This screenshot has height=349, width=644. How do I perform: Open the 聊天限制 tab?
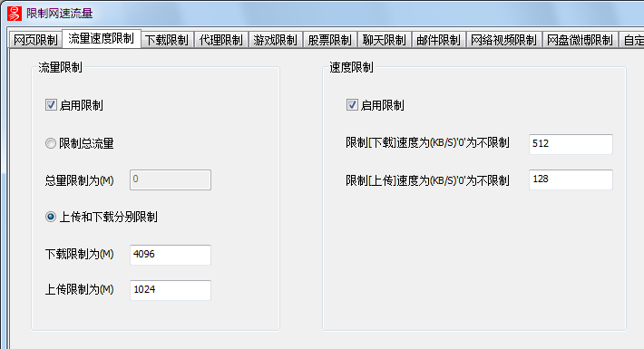(384, 40)
